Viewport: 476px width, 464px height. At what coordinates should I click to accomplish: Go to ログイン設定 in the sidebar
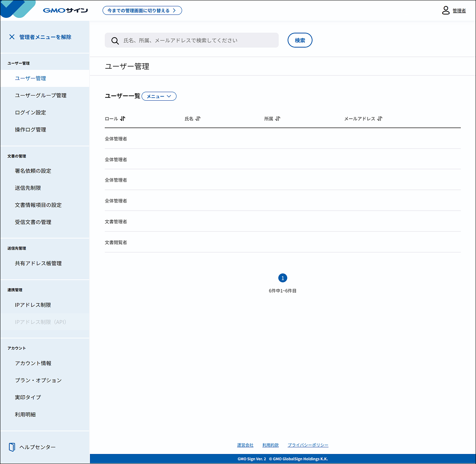click(x=30, y=113)
